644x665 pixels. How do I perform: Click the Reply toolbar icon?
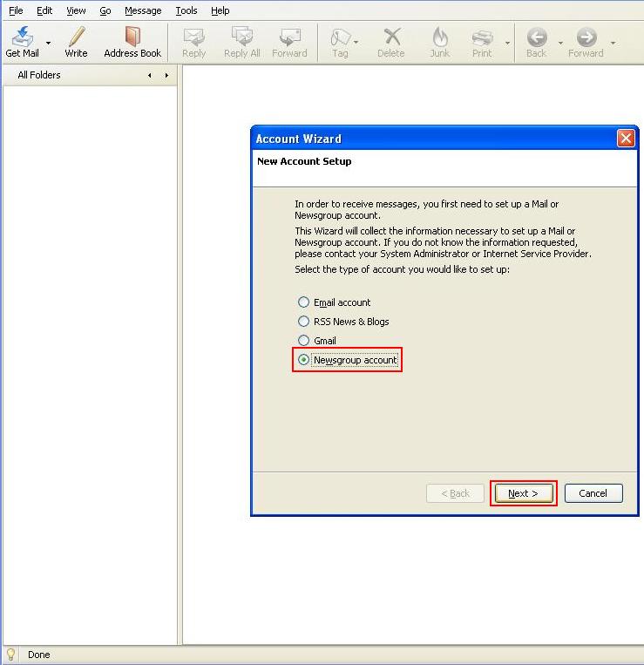193,37
